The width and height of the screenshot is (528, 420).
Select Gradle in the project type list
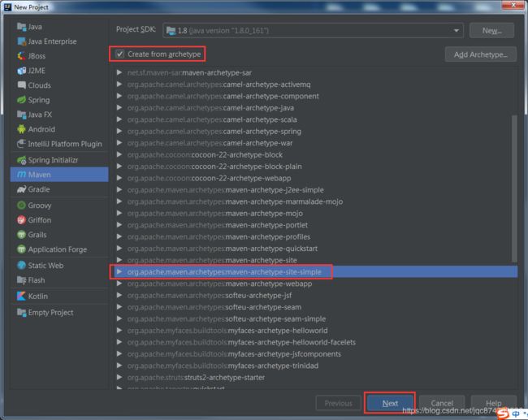[59, 189]
